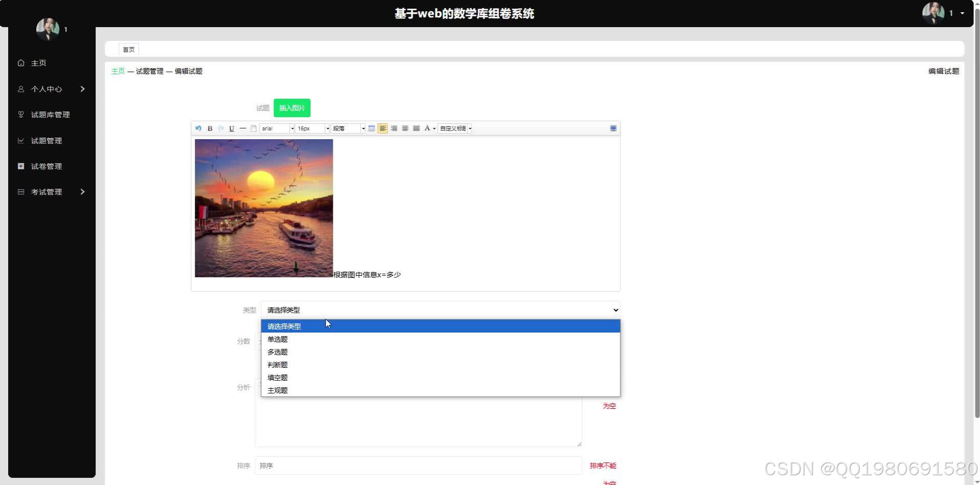Toggle fullscreen editor mode icon
This screenshot has height=485, width=980.
click(613, 128)
